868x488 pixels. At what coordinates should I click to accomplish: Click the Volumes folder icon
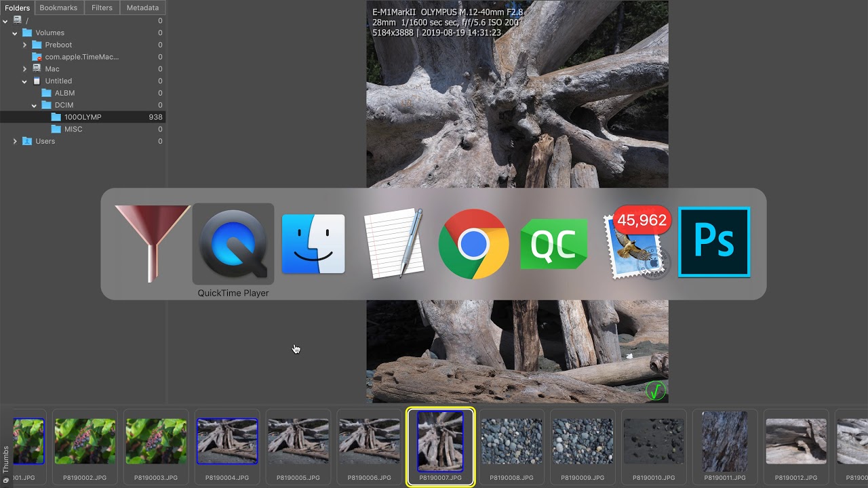27,33
